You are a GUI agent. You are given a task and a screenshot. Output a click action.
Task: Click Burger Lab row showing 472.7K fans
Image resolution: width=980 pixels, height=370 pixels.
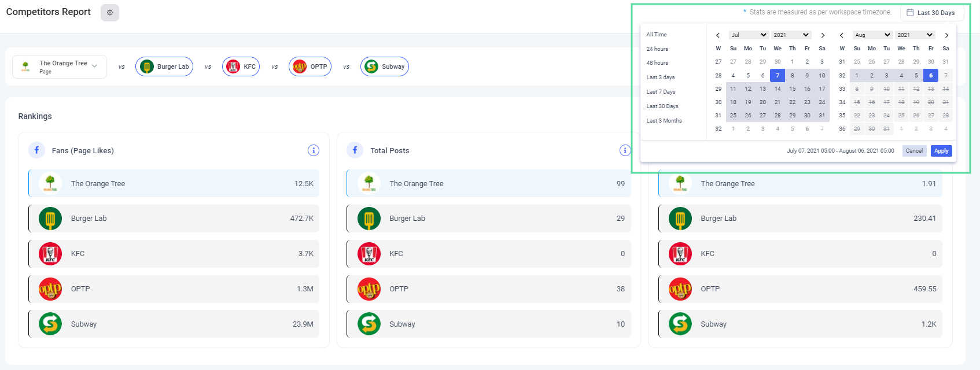click(174, 219)
